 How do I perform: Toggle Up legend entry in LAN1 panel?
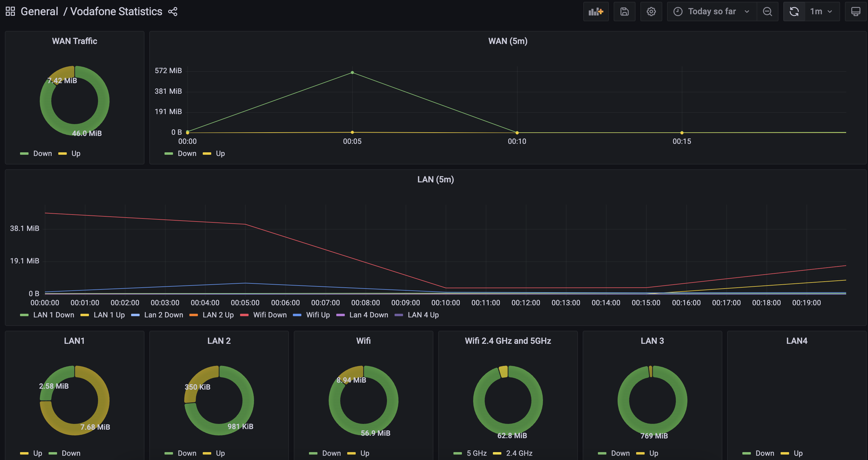point(38,453)
